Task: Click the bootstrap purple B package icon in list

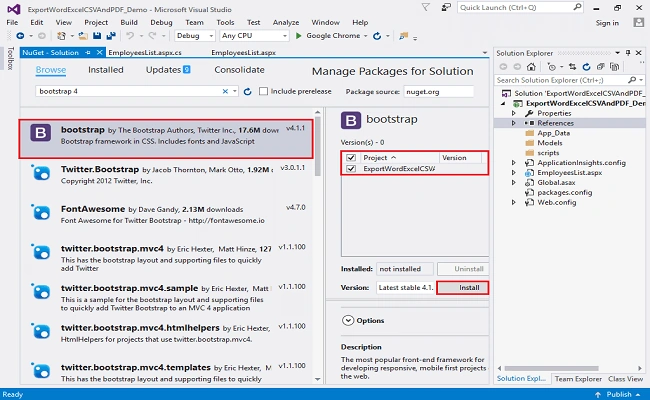Action: tap(41, 133)
